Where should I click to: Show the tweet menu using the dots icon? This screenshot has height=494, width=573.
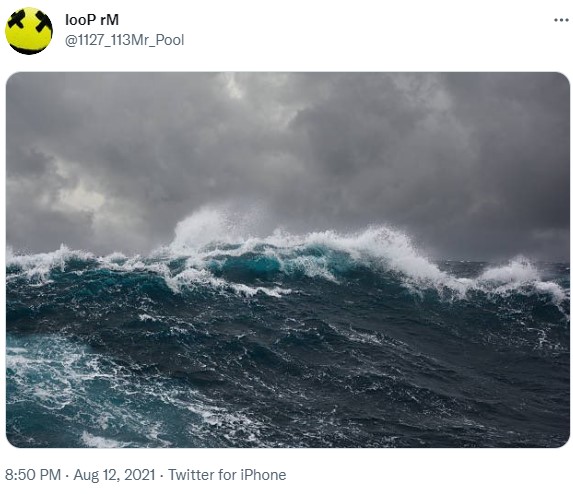click(x=561, y=20)
